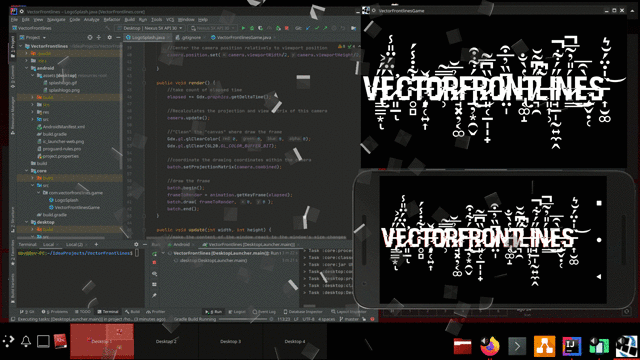Collapse the VectorFrontlines root node
This screenshot has height=360, width=640.
pyautogui.click(x=20, y=46)
